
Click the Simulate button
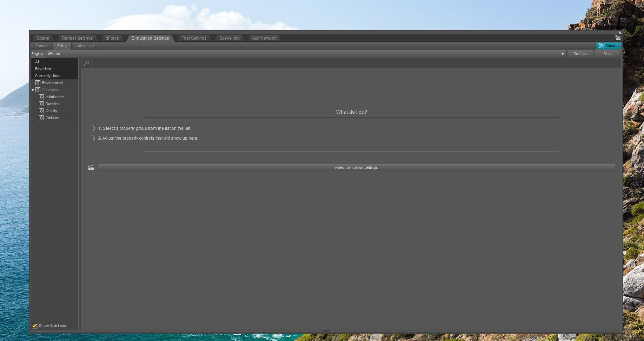point(609,46)
